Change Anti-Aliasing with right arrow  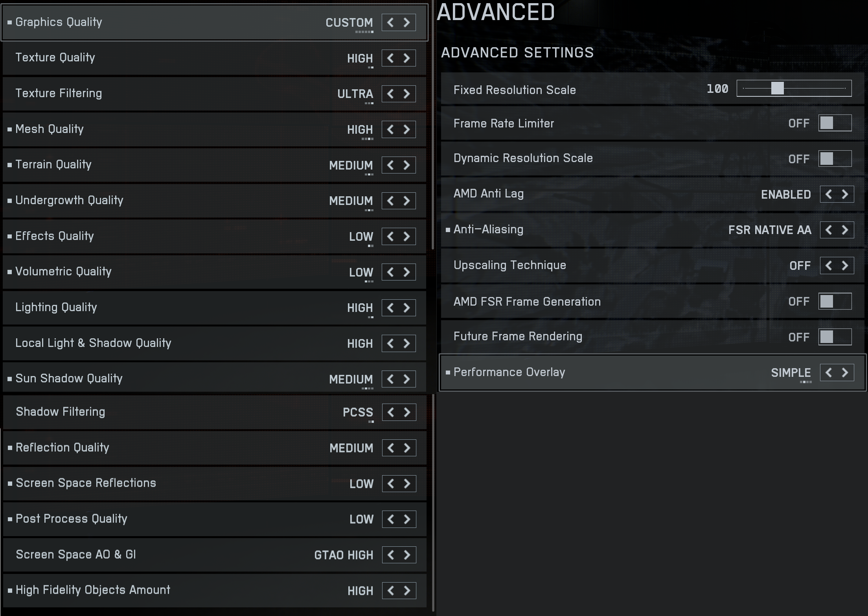[x=845, y=230]
